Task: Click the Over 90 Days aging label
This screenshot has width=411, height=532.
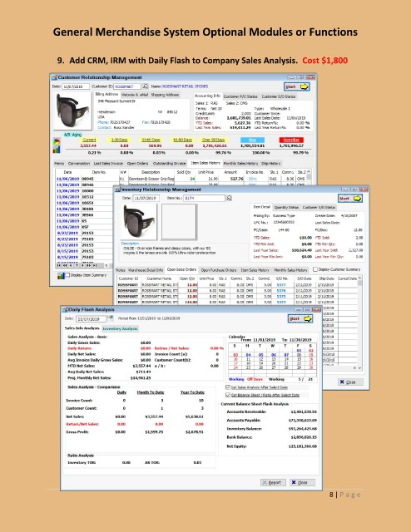Action: pos(213,140)
